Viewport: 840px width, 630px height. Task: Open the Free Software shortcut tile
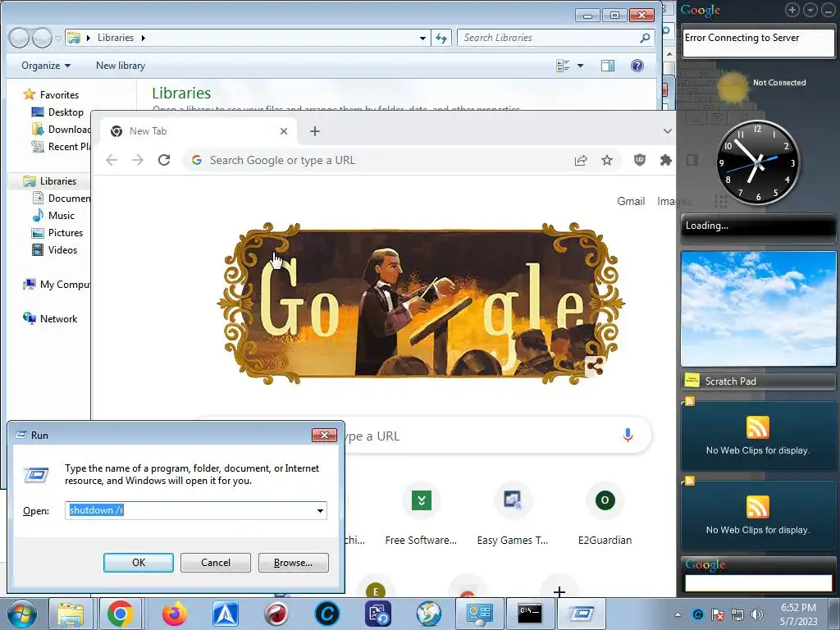point(421,514)
